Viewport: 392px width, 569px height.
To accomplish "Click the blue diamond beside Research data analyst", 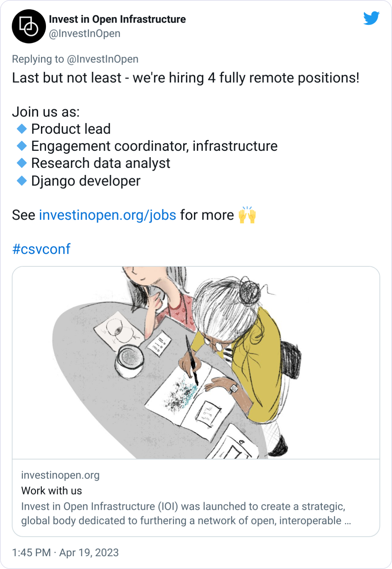I will (x=21, y=163).
